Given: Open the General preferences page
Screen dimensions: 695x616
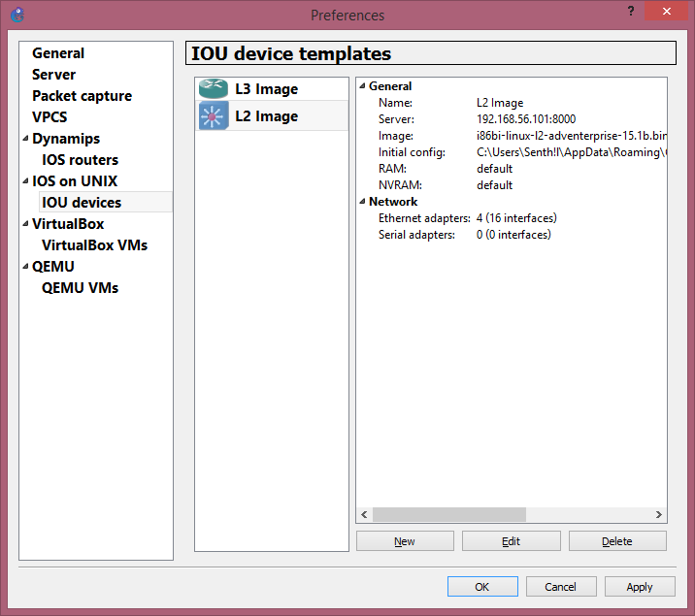Looking at the screenshot, I should [58, 53].
